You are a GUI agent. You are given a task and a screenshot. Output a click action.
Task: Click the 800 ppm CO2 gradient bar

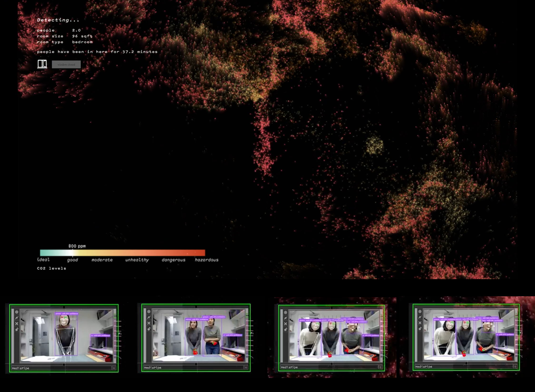(122, 253)
